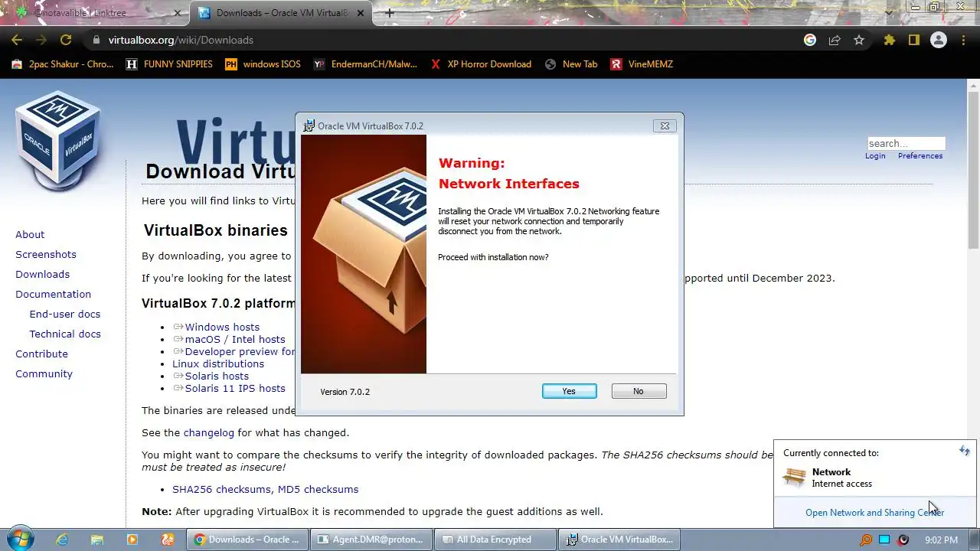Open the changelog link

[209, 432]
